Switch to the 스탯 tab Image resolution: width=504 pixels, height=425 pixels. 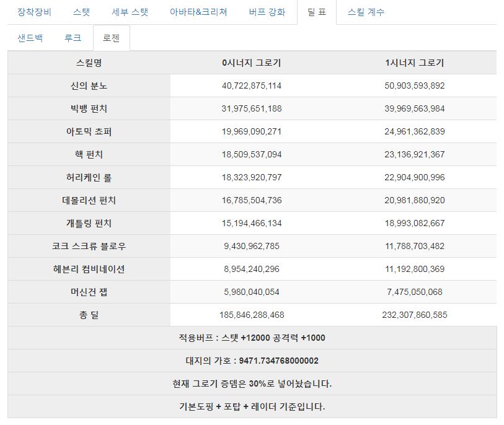click(81, 12)
